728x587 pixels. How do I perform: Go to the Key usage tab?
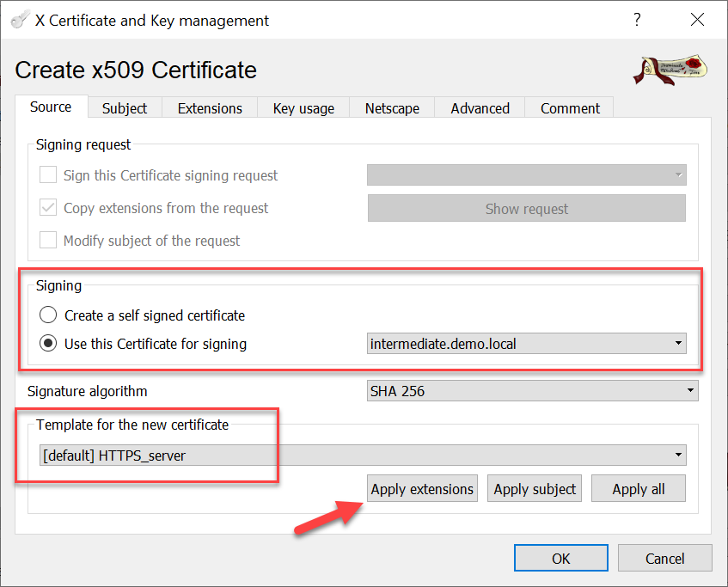click(x=303, y=108)
